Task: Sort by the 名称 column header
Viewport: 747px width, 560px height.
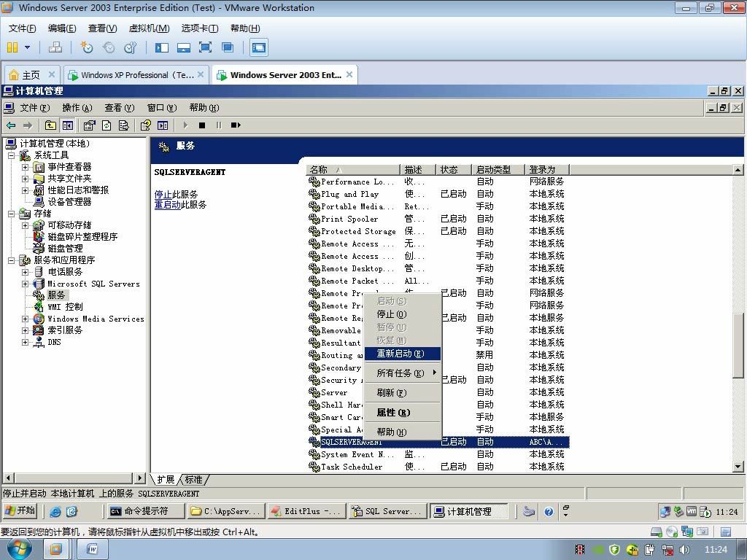Action: [352, 169]
